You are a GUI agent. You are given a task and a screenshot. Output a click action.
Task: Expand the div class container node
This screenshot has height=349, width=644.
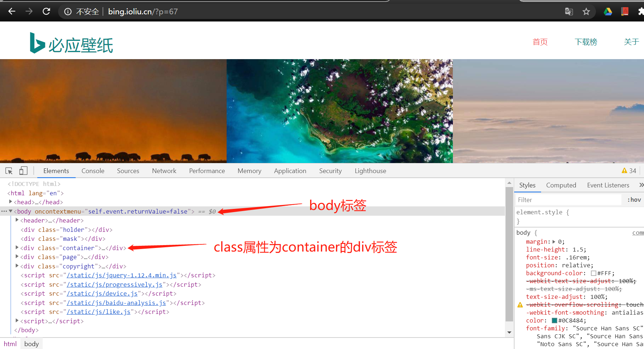(17, 248)
